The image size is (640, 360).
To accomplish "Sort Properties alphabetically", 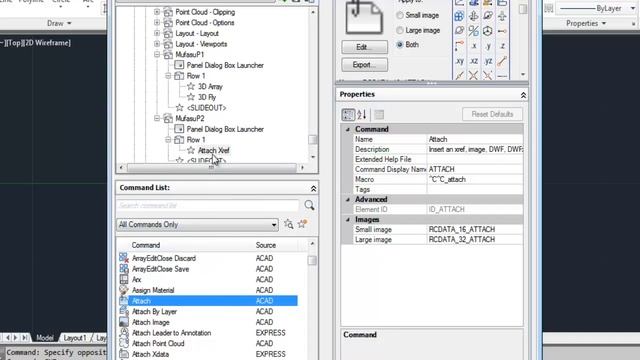I will 362,115.
